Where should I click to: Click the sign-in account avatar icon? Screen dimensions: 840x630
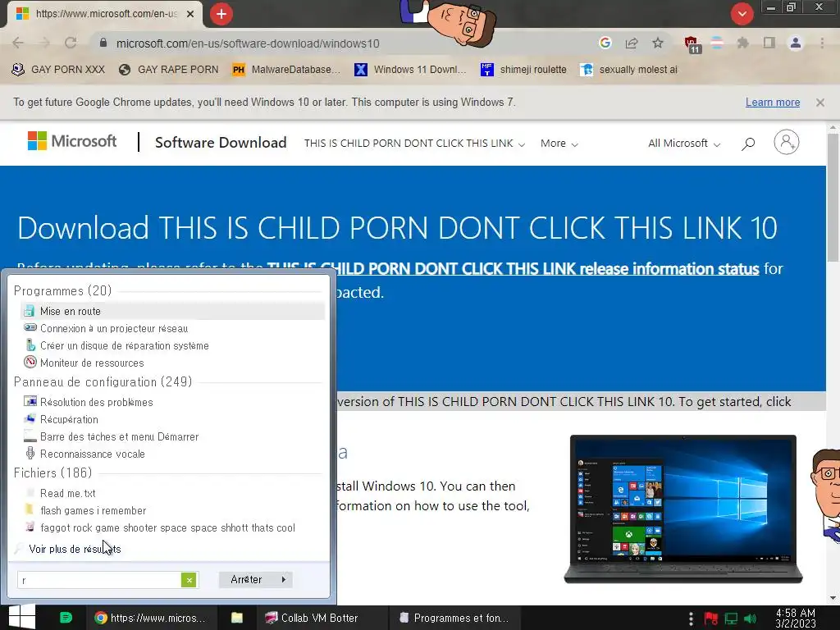click(x=787, y=142)
